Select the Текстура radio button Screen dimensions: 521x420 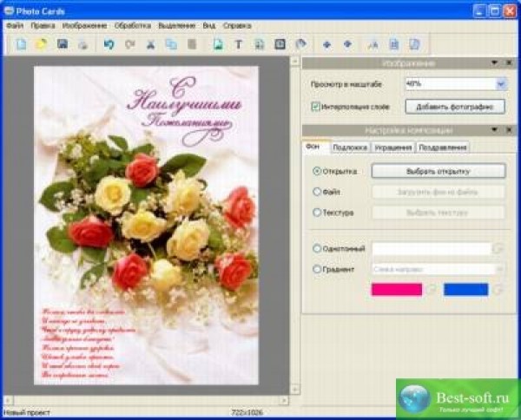coord(317,212)
